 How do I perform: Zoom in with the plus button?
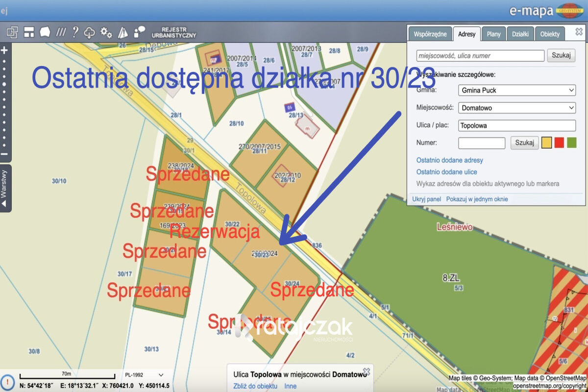click(4, 50)
